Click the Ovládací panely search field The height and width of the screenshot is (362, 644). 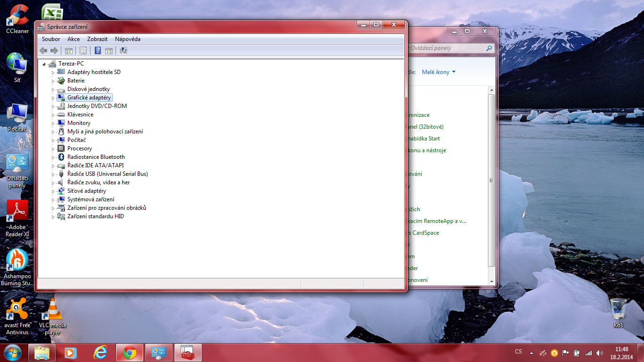[447, 48]
